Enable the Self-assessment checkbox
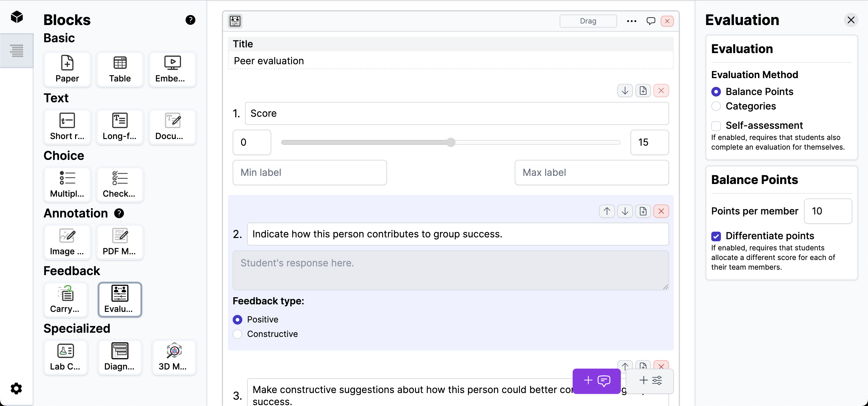 coord(716,126)
